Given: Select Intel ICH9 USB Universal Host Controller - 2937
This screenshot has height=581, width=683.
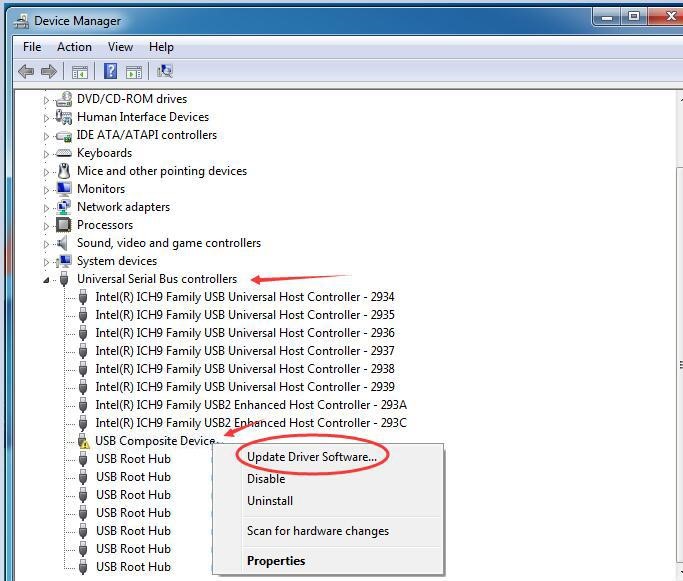Looking at the screenshot, I should [245, 351].
